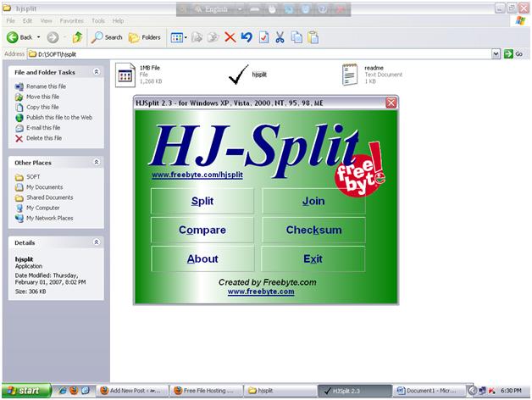Click the red Delete toolbar icon
532x400 pixels.
230,37
